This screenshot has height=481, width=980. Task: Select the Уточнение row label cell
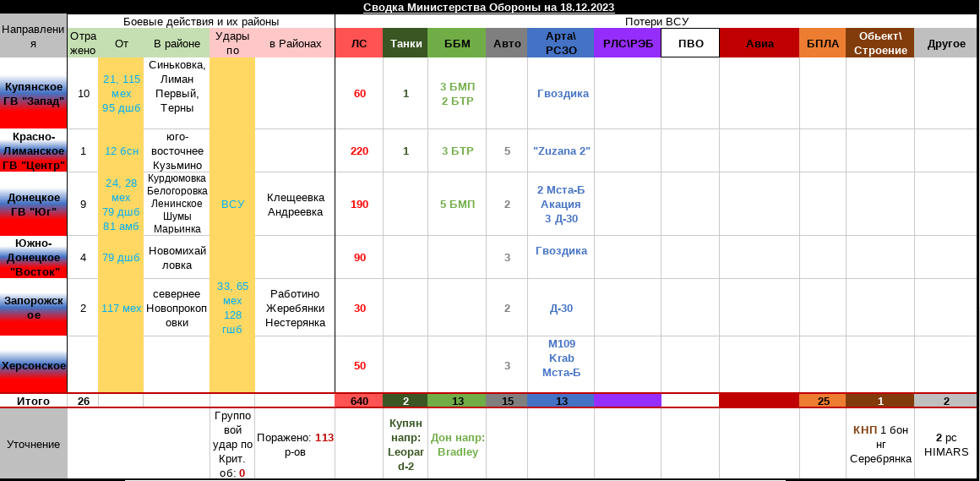34,444
